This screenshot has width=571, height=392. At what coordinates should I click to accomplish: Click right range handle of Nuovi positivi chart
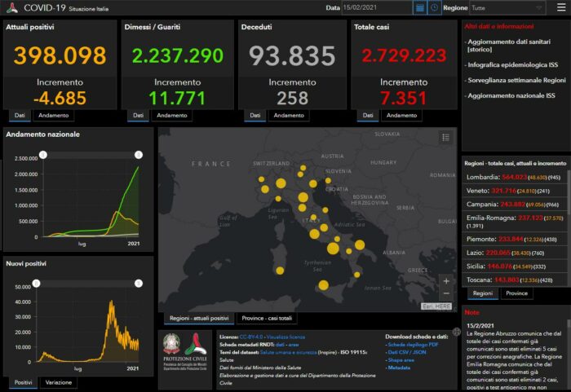(139, 284)
